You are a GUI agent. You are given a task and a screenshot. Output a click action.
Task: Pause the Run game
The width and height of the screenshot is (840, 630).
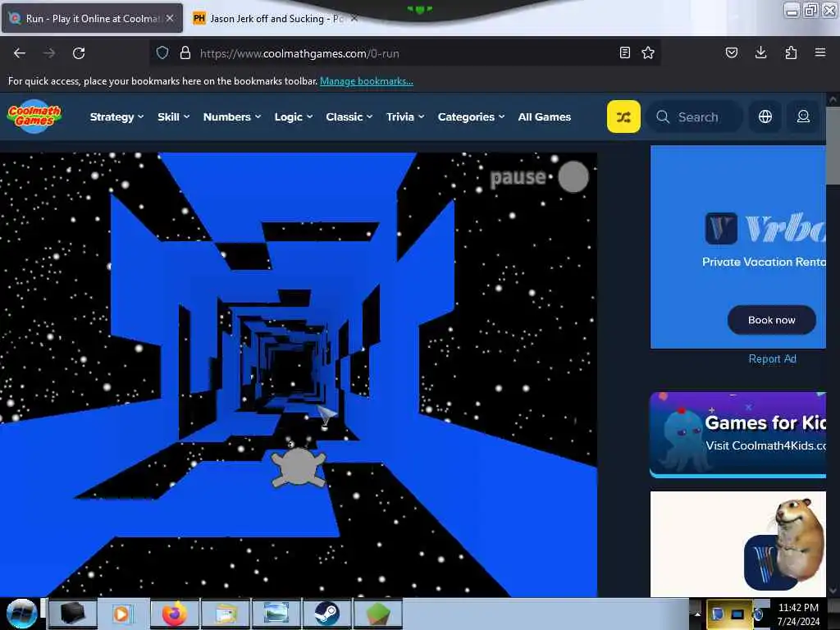pos(518,177)
